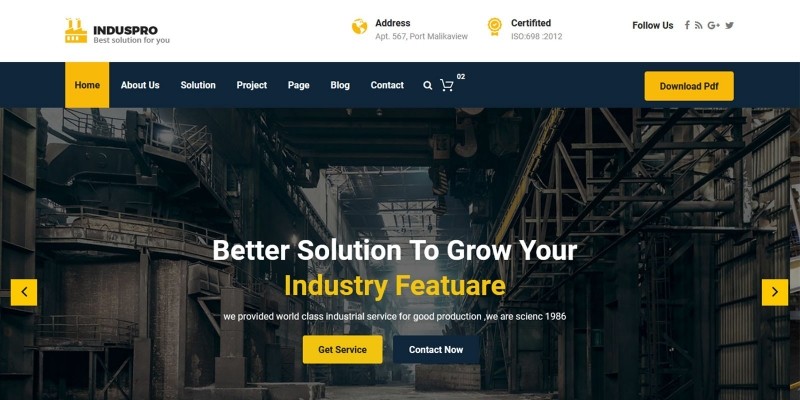Click the Facebook icon next to Follow Us
Screen dimensions: 800x400
(687, 25)
